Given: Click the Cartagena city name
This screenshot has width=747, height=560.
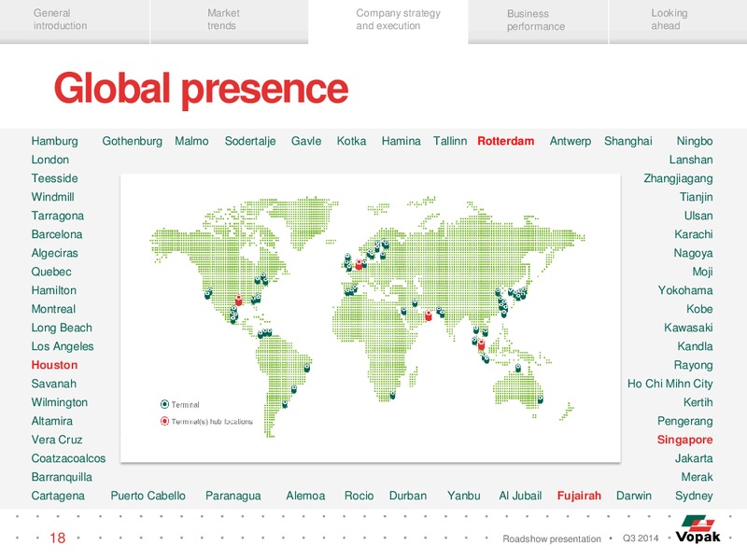Looking at the screenshot, I should click(58, 496).
